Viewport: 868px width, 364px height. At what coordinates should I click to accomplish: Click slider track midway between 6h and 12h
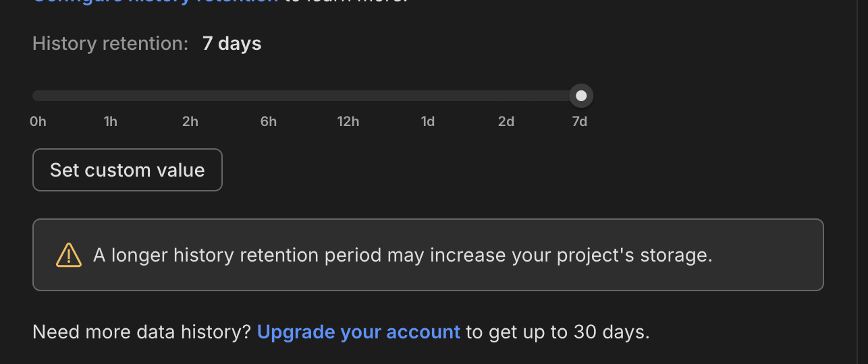click(x=308, y=96)
